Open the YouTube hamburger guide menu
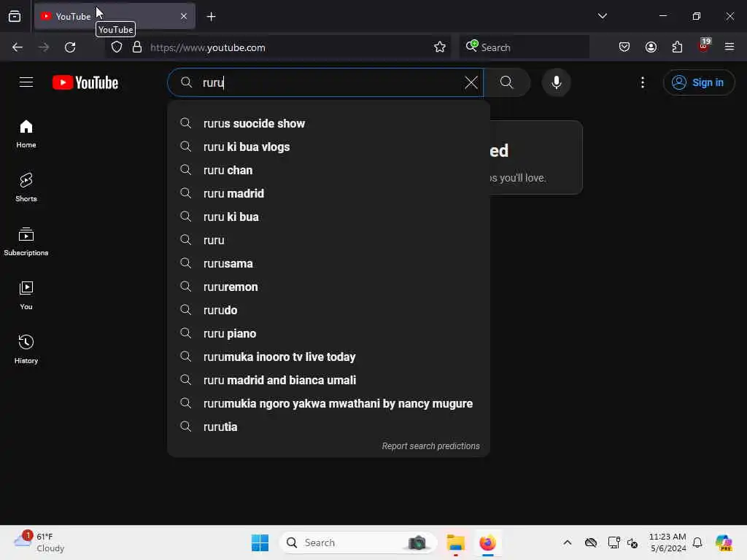747x560 pixels. pyautogui.click(x=26, y=82)
